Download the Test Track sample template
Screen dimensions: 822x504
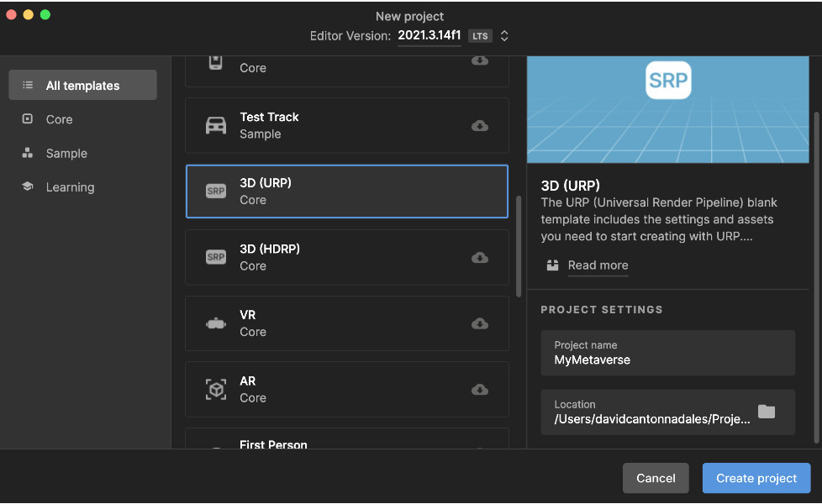[x=480, y=126]
